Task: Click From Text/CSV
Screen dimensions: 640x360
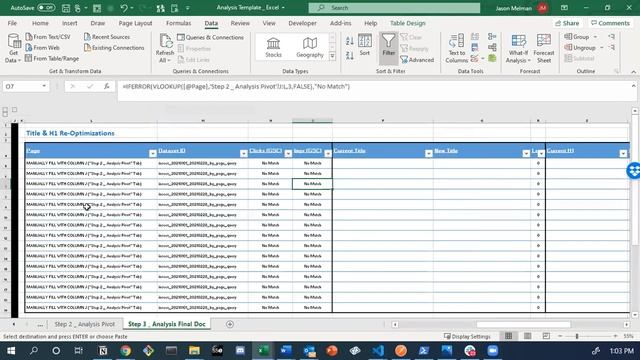Action: tap(48, 37)
